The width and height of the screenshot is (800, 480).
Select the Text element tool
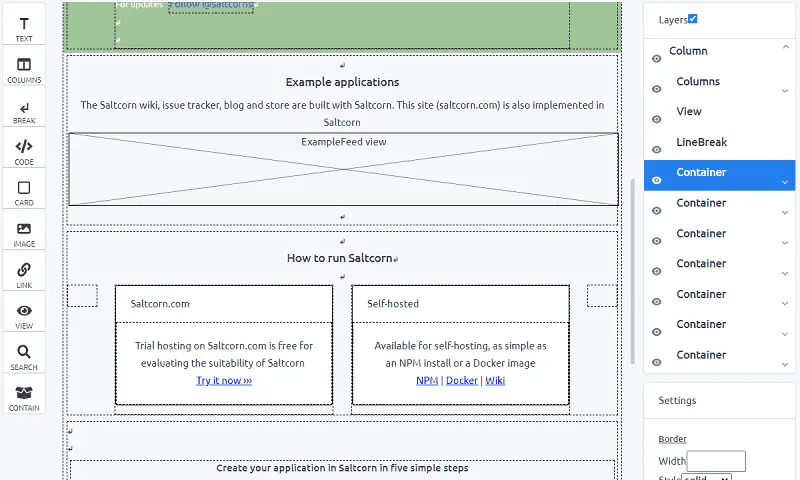coord(24,28)
